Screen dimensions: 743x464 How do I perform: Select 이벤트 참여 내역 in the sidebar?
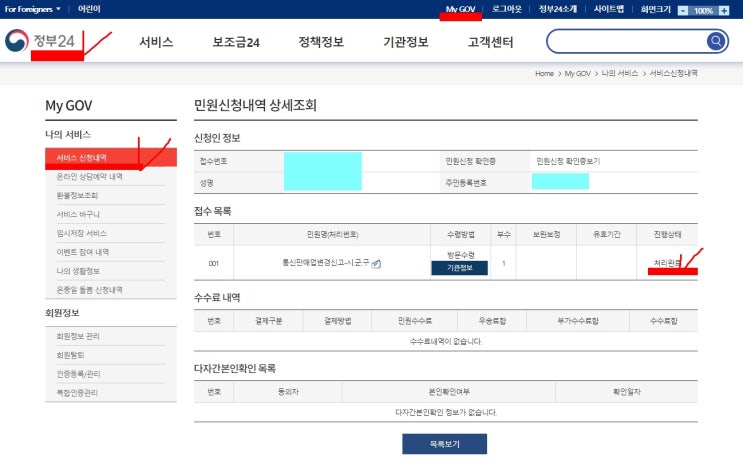coord(82,252)
